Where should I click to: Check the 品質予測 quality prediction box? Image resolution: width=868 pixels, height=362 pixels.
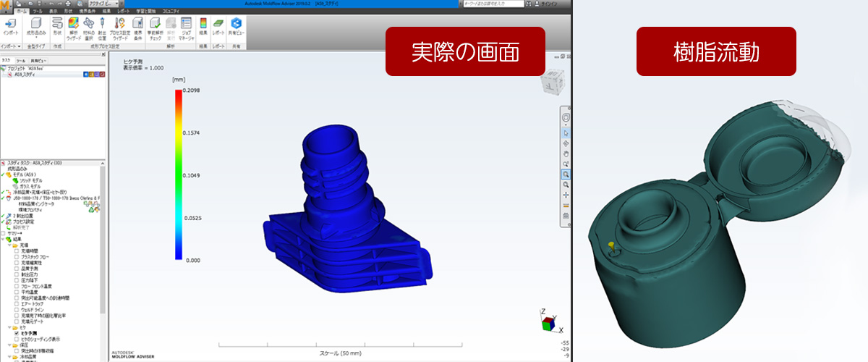tap(17, 269)
